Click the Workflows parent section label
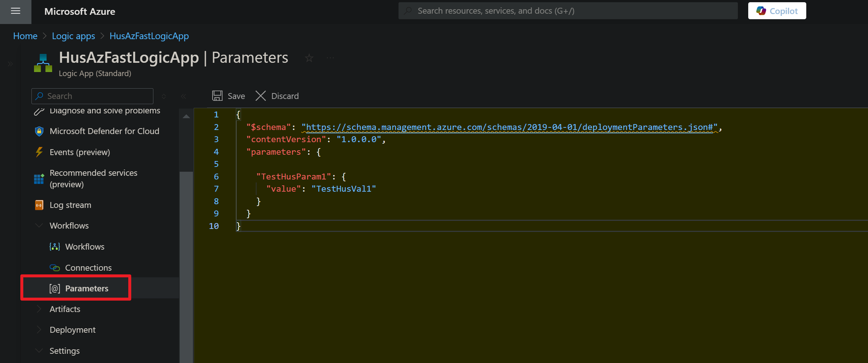Screen dimensions: 868x363 click(x=69, y=226)
